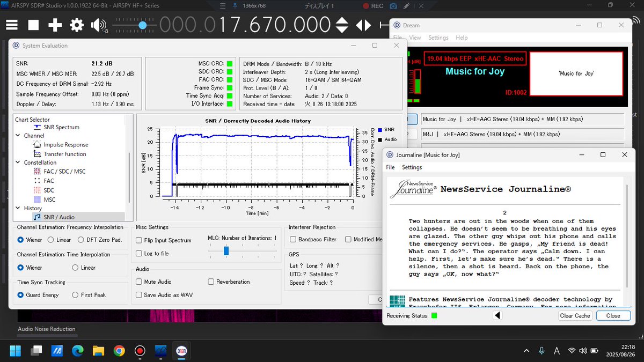Image resolution: width=644 pixels, height=362 pixels.
Task: Enable the Reverberation checkbox
Action: point(211,282)
